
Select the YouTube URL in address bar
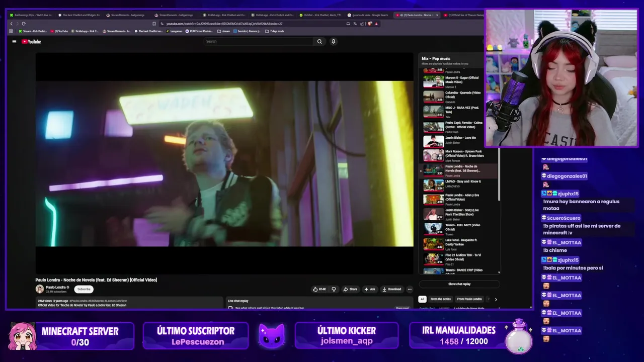click(224, 24)
